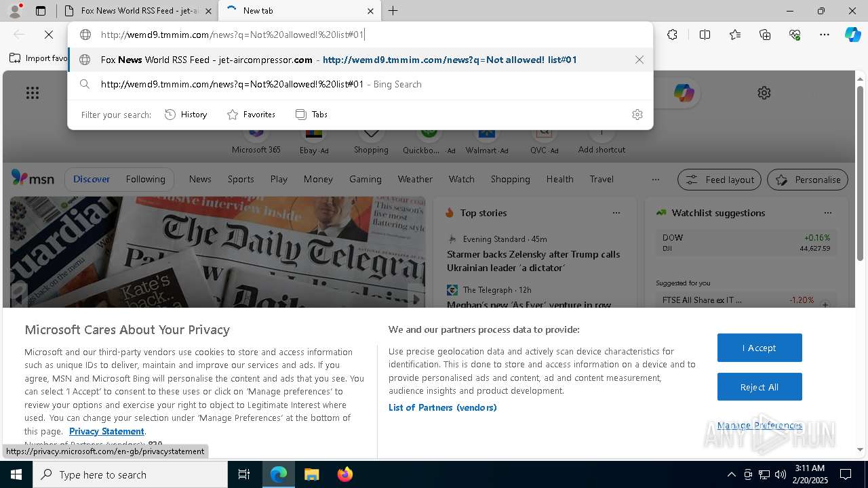
Task: Click the page Copilot logo
Action: point(684,93)
